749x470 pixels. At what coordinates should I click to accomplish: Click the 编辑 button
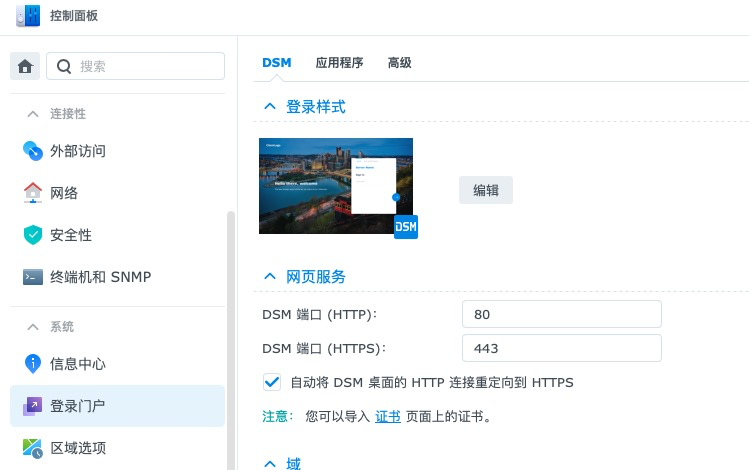[x=486, y=190]
